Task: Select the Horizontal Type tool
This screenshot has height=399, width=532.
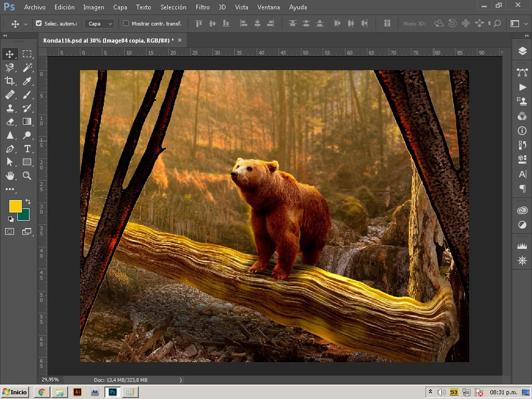Action: (x=27, y=149)
